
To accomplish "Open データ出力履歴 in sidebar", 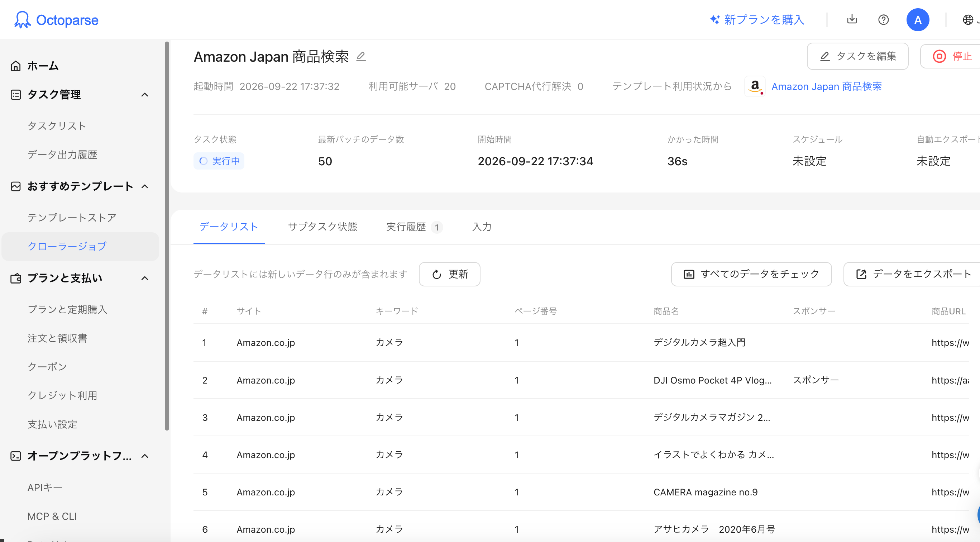I will pyautogui.click(x=62, y=154).
